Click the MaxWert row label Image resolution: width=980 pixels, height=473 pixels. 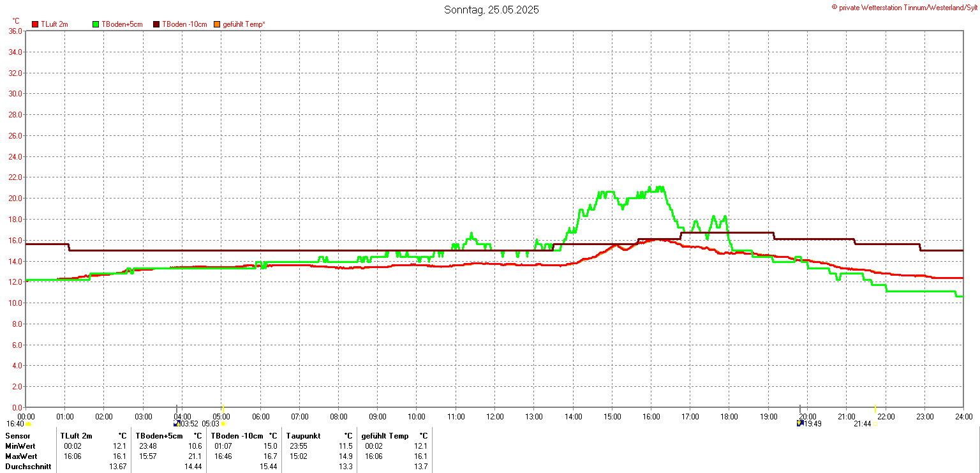tap(21, 456)
